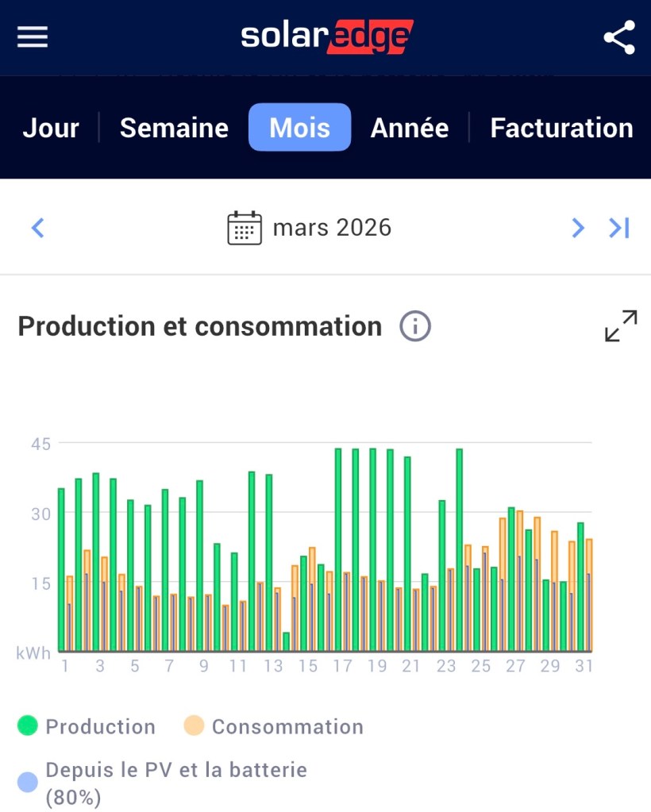Viewport: 651px width, 812px height.
Task: Select the Mois tab
Action: click(299, 128)
